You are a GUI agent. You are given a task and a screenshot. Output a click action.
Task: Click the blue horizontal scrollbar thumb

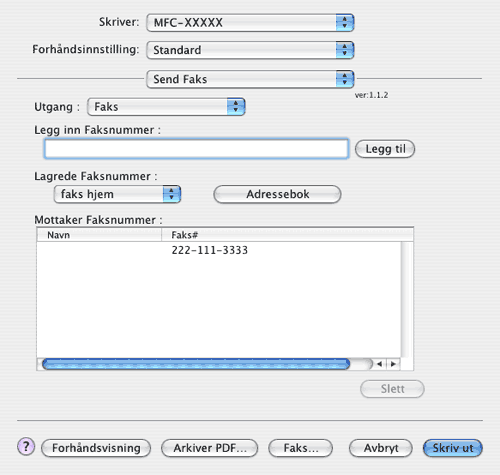point(196,364)
